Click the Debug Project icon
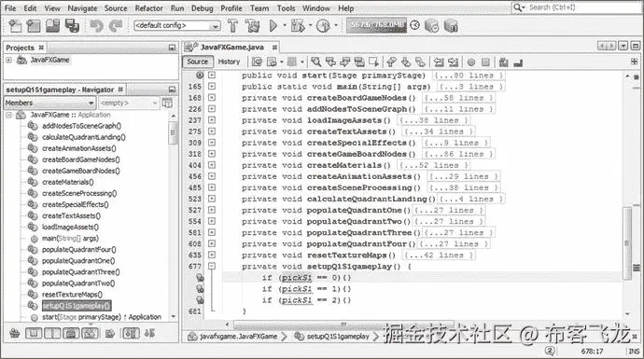This screenshot has width=644, height=359. (298, 26)
